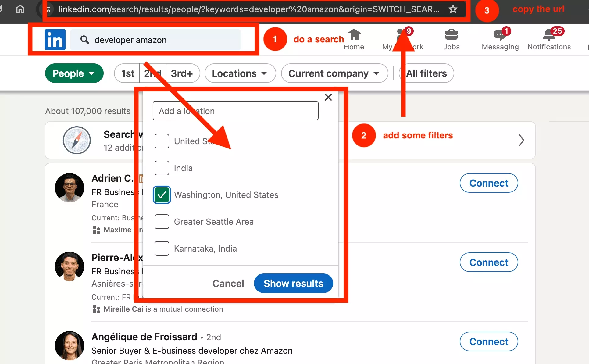Viewport: 589px width, 364px height.
Task: Uncheck Washington, United States
Action: 162,194
